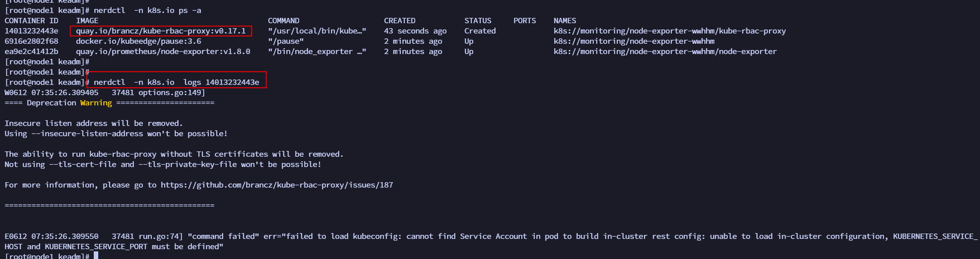This screenshot has width=980, height=259.
Task: Click the "Created" status of the kube-rbac-proxy container
Action: click(480, 31)
